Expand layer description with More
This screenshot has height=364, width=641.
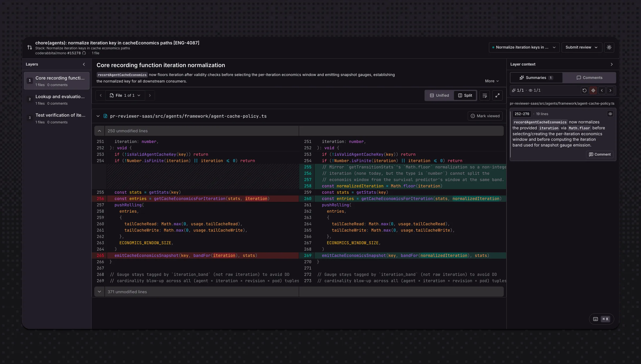492,81
